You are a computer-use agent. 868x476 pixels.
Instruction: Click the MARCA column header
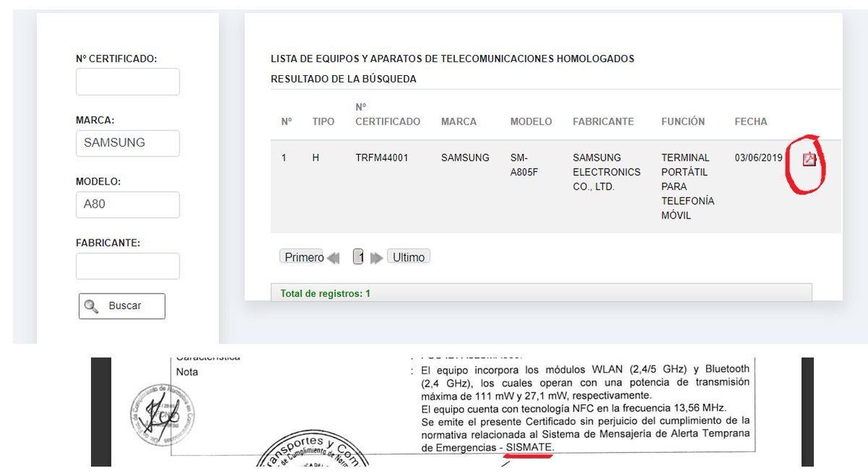(x=459, y=122)
